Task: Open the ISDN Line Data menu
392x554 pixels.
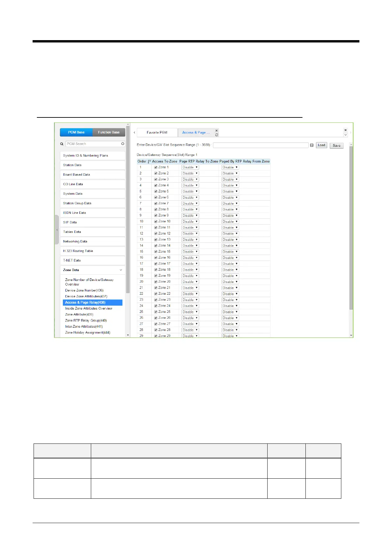Action: pyautogui.click(x=92, y=213)
